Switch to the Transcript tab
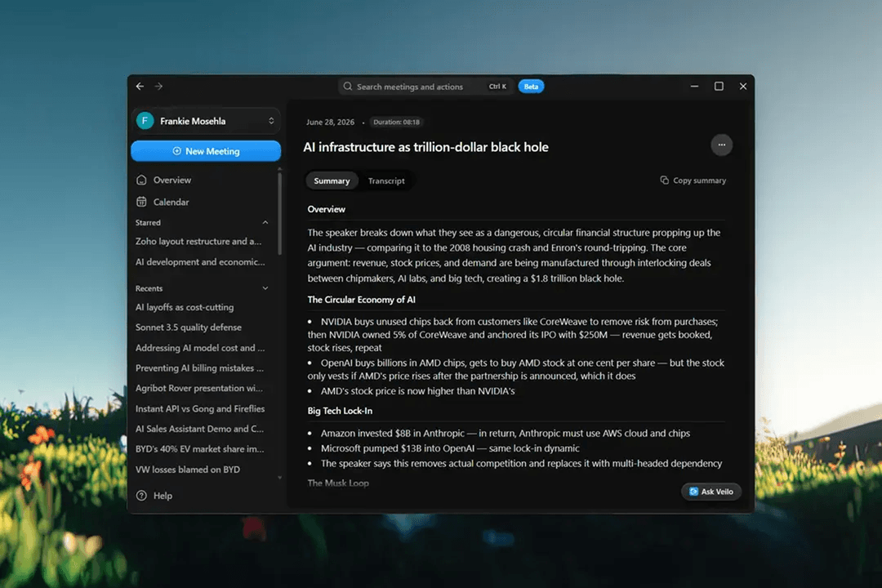The height and width of the screenshot is (588, 882). pos(386,180)
